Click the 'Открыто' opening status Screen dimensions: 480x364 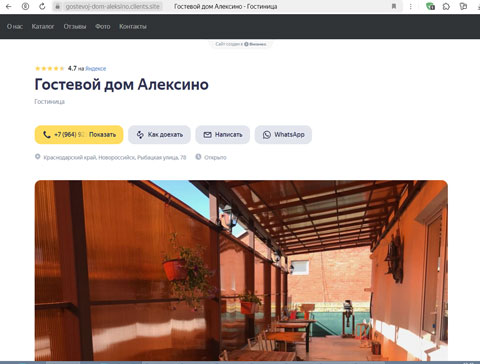click(215, 157)
